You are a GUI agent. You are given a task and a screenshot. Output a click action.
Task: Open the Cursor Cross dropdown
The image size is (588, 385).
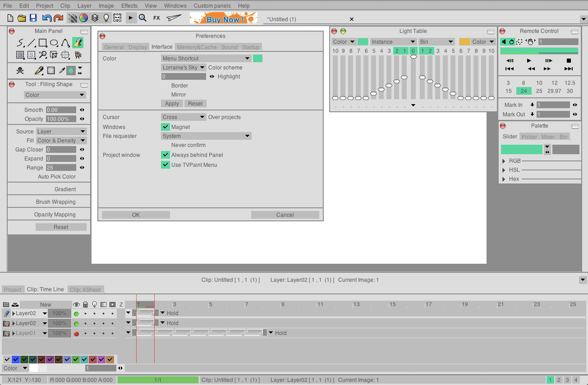coord(184,117)
